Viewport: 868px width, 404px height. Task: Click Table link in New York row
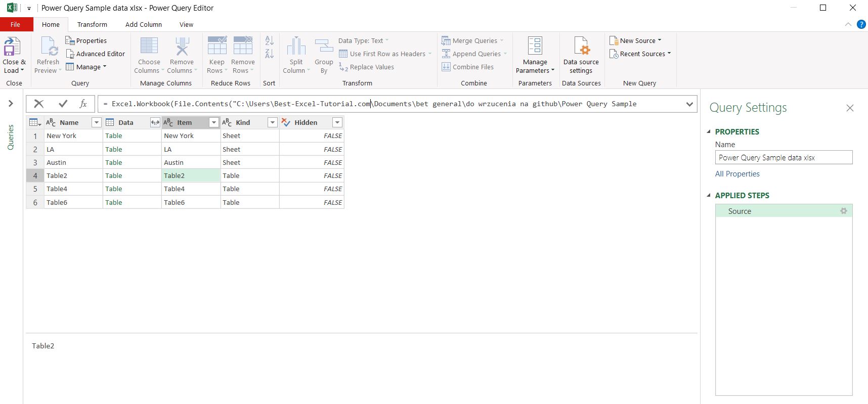[x=114, y=136]
